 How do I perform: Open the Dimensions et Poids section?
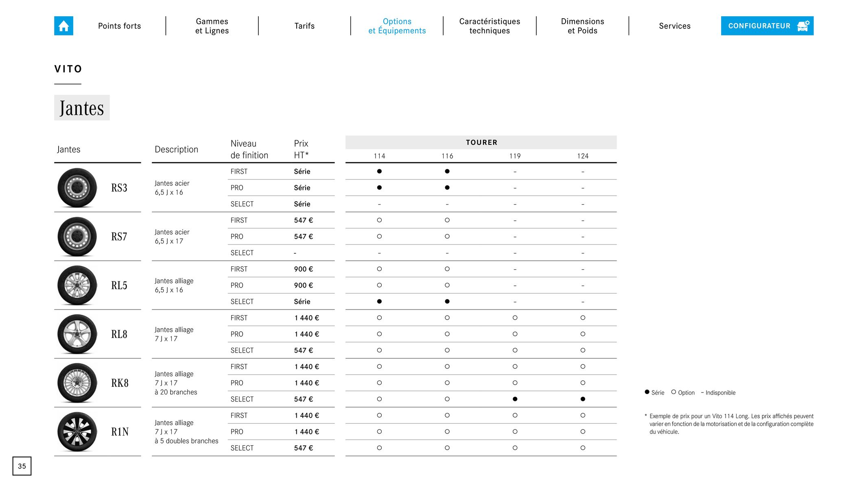tap(582, 26)
